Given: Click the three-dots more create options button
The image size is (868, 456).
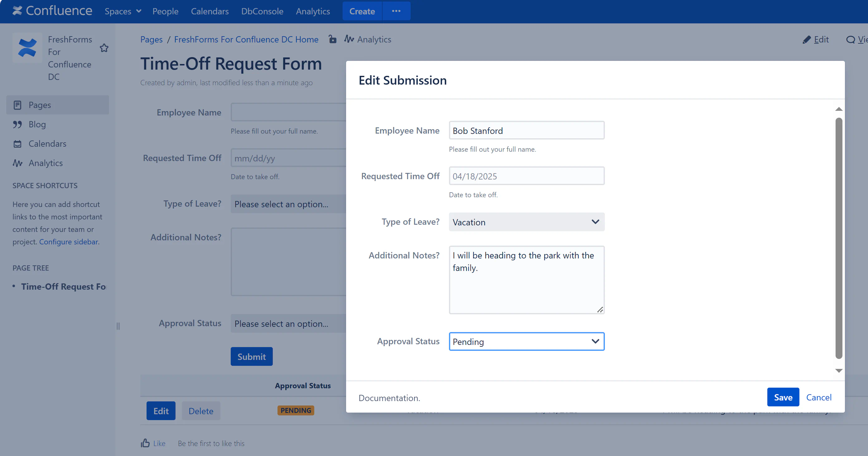Looking at the screenshot, I should [x=396, y=11].
